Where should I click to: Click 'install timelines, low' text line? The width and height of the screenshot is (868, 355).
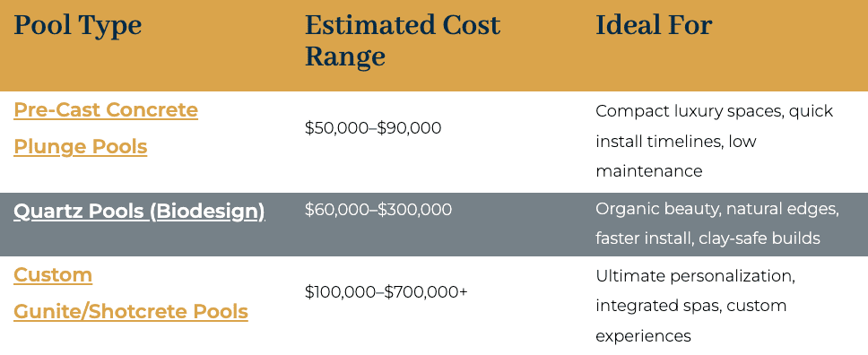pos(676,142)
